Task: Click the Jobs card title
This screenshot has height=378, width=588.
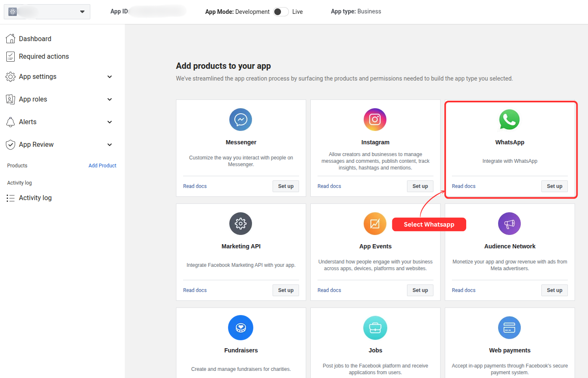Action: (375, 350)
